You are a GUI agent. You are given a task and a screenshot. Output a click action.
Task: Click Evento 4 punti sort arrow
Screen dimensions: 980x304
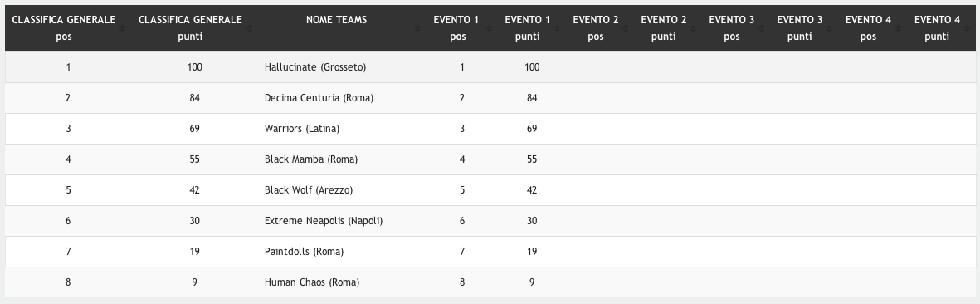point(965,29)
